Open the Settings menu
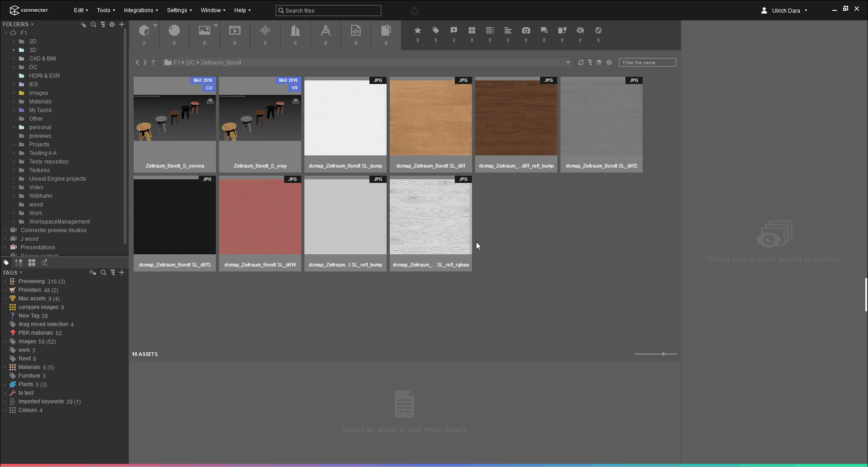 point(179,10)
